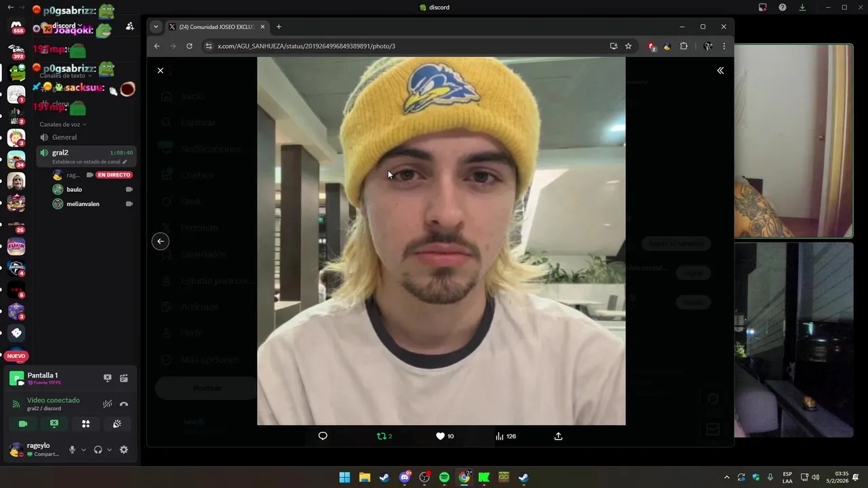Open the clock showing 03:35

pos(842,477)
